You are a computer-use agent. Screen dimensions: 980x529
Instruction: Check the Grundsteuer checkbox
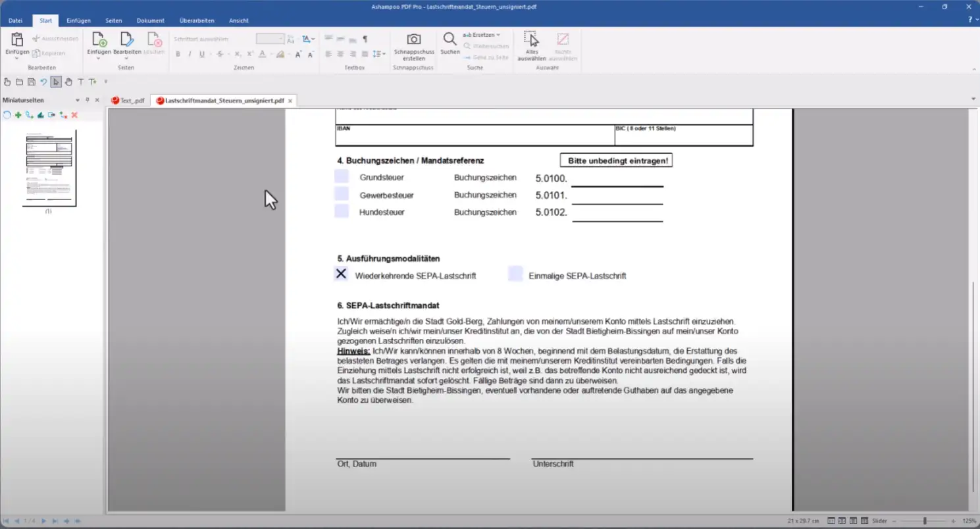[341, 176]
